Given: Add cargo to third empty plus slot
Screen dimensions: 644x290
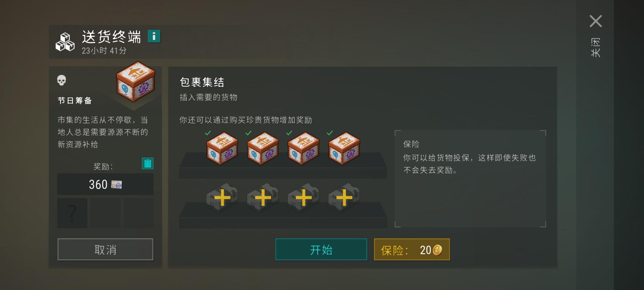Looking at the screenshot, I should click(303, 198).
